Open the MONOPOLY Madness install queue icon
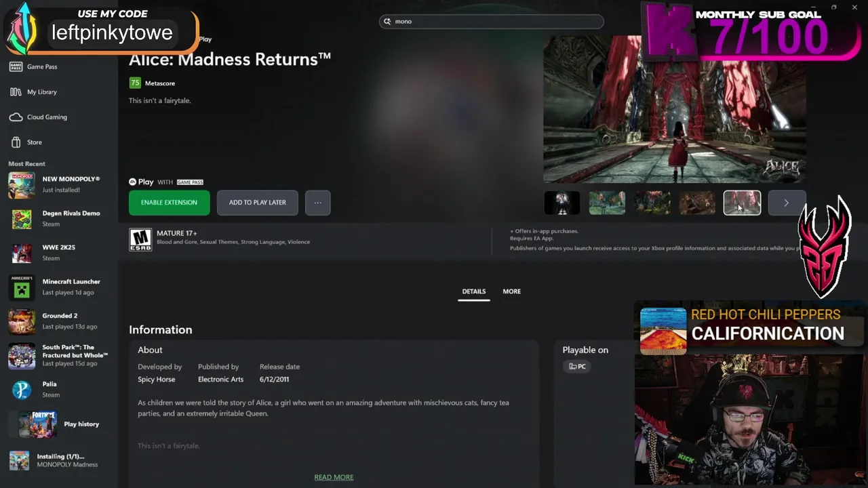Viewport: 868px width, 488px height. coord(19,460)
